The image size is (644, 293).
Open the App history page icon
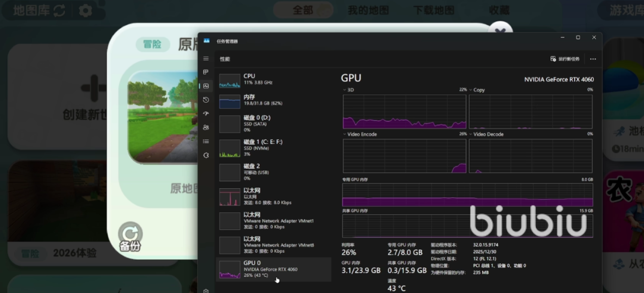pyautogui.click(x=206, y=100)
